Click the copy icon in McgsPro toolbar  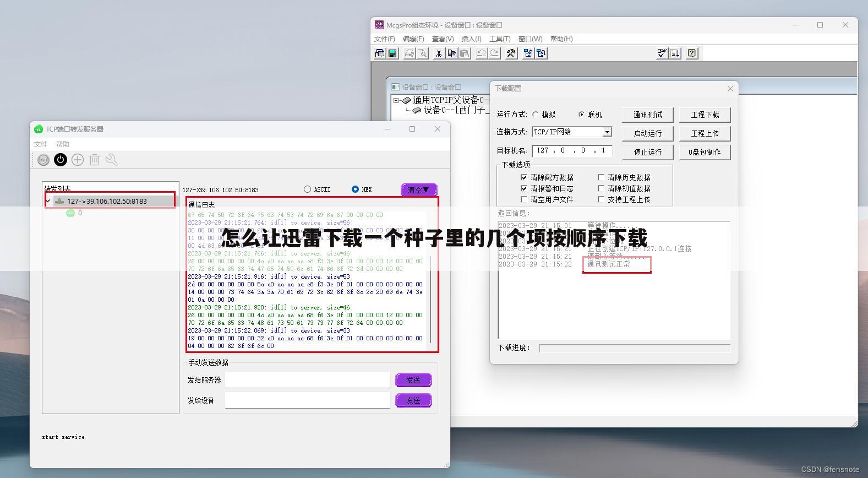pyautogui.click(x=452, y=53)
